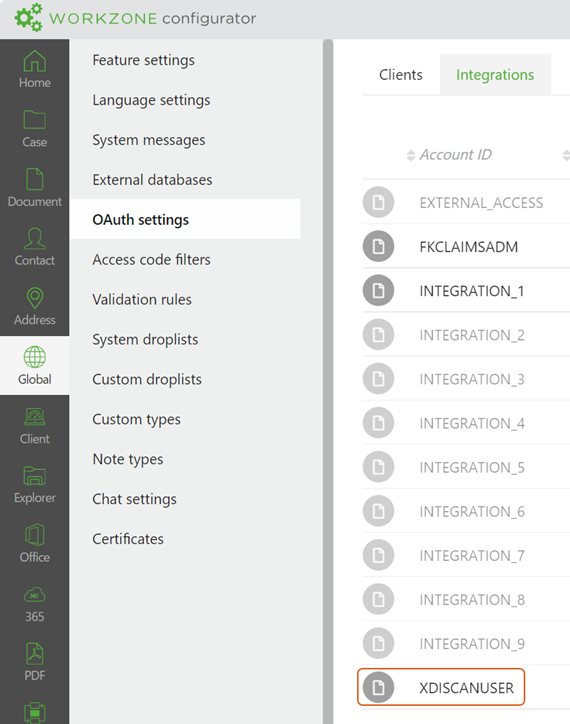Open Feature settings menu item
This screenshot has width=570, height=724.
point(143,60)
